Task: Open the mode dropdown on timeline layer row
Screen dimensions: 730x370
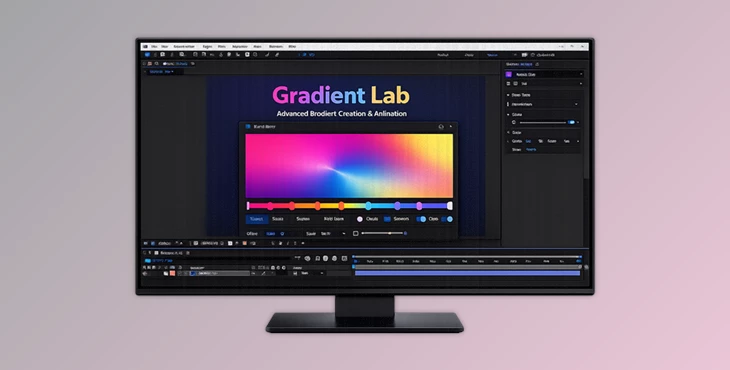Action: (x=312, y=274)
